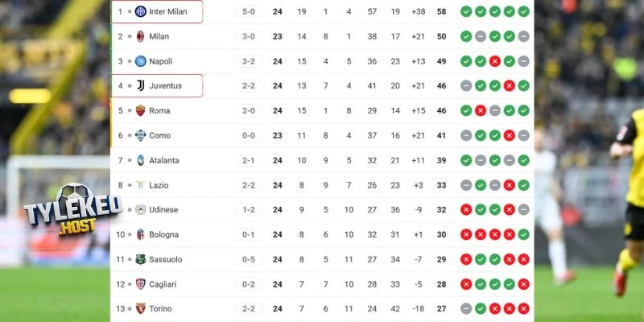Click the Sassuolo club crest
Viewport: 644px width, 322px height.
tap(140, 259)
